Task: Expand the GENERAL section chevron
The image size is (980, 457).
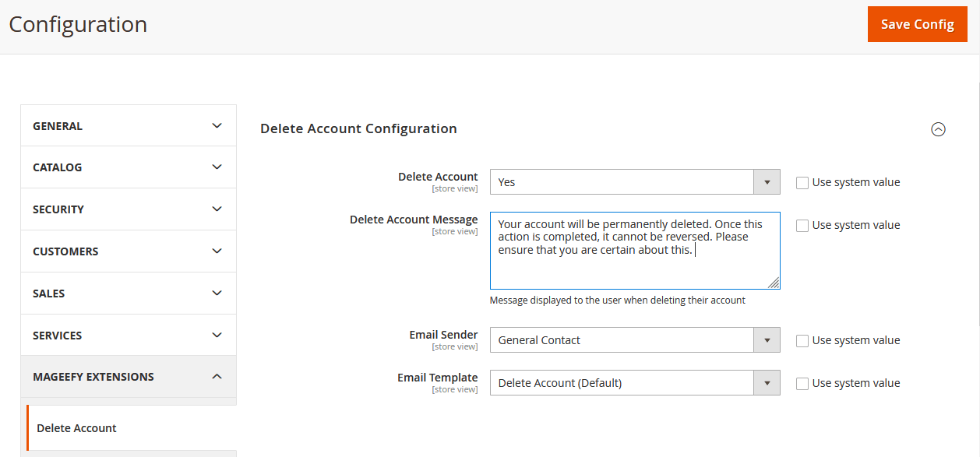Action: coord(217,125)
